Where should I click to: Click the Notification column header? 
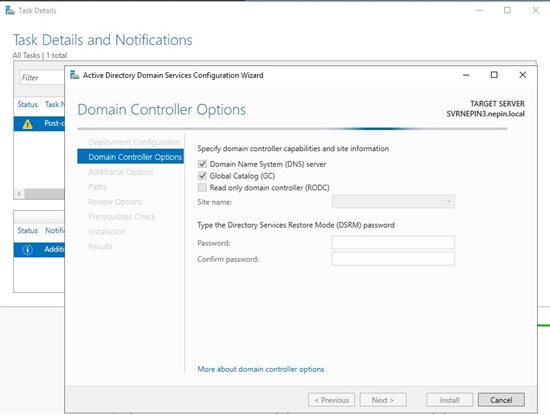click(x=55, y=230)
